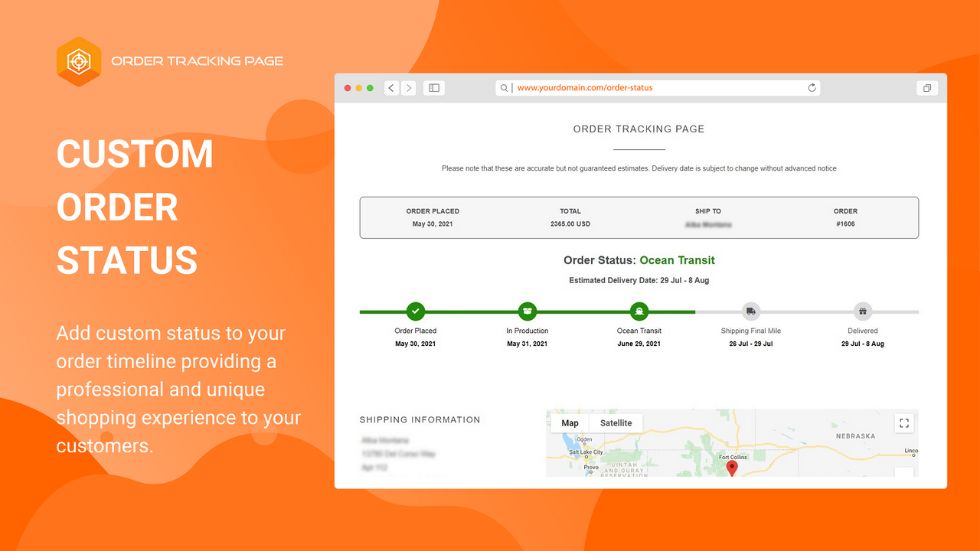The image size is (980, 551).
Task: Click the map area near Fort Collins
Action: pyautogui.click(x=732, y=457)
